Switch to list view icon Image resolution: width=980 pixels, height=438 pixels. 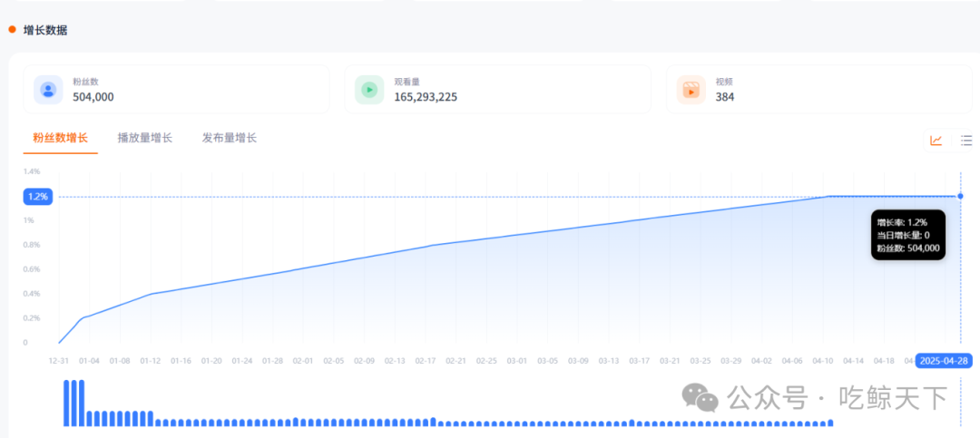[x=966, y=141]
